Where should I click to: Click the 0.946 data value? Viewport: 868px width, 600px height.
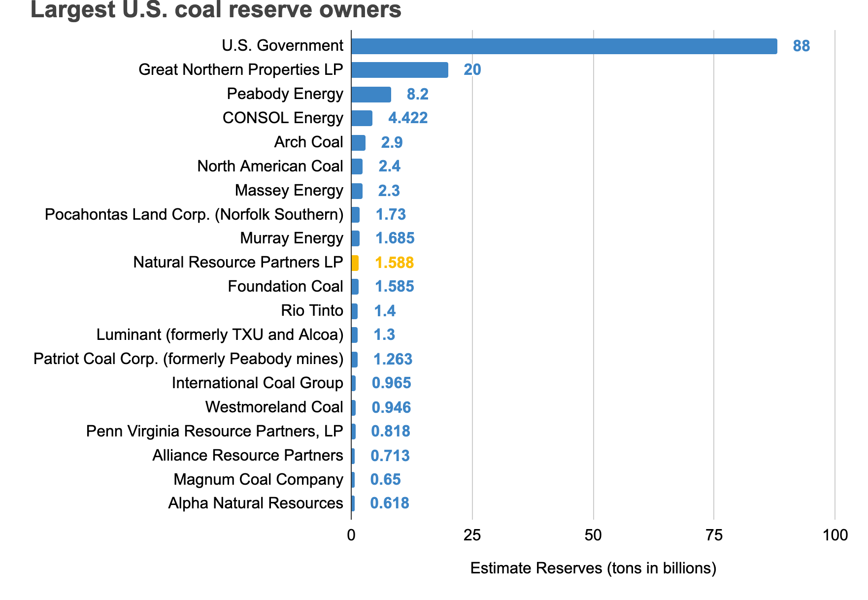[391, 408]
